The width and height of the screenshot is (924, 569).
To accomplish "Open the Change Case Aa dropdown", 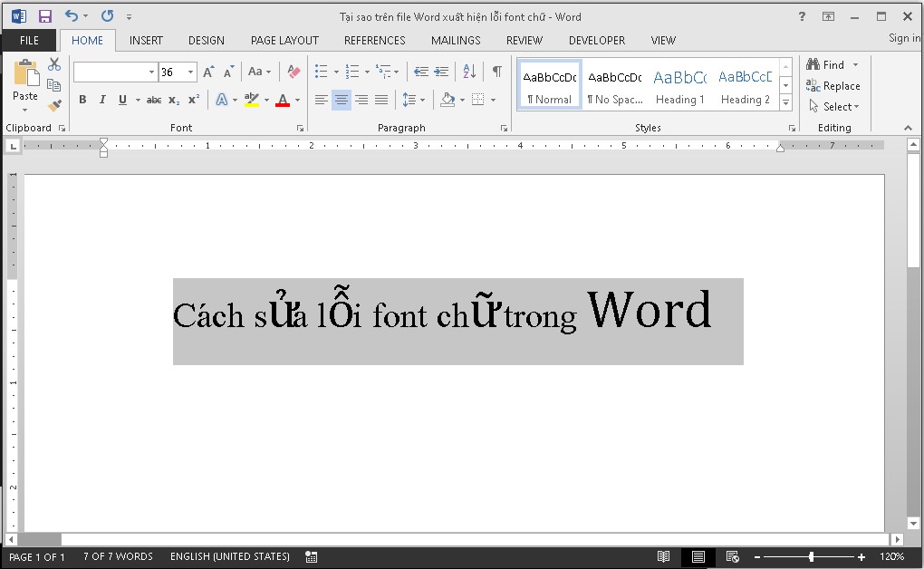I will [259, 72].
